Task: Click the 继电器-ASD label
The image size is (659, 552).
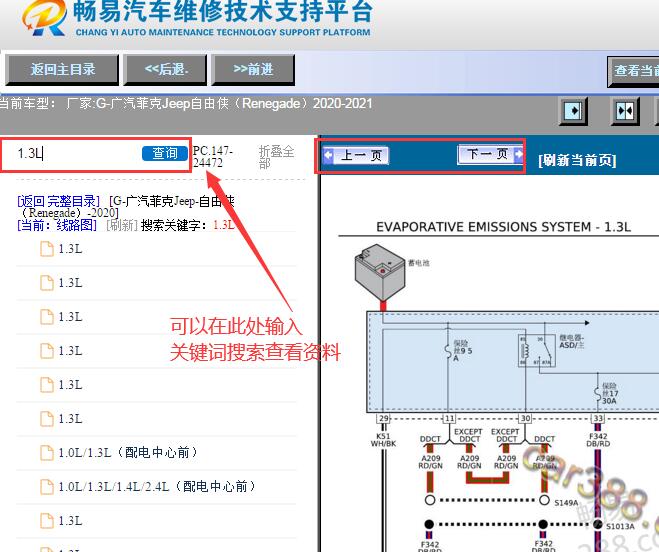Action: pos(572,341)
